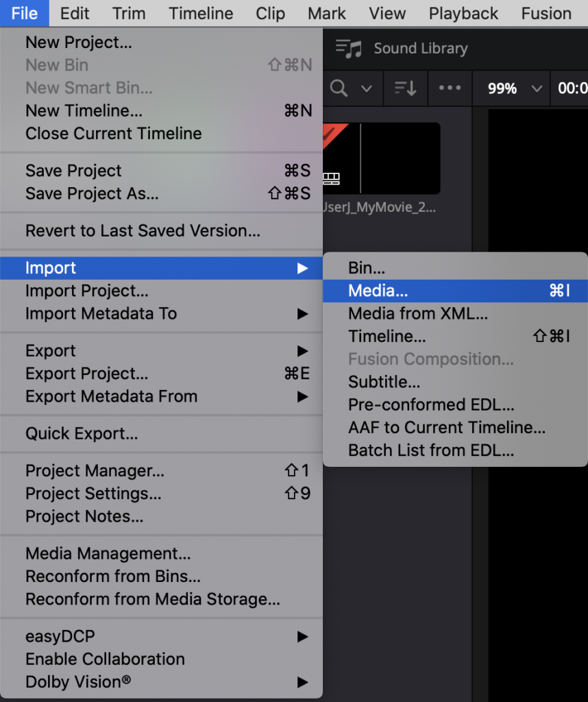The image size is (588, 702).
Task: Open the Edit menu
Action: click(x=75, y=14)
